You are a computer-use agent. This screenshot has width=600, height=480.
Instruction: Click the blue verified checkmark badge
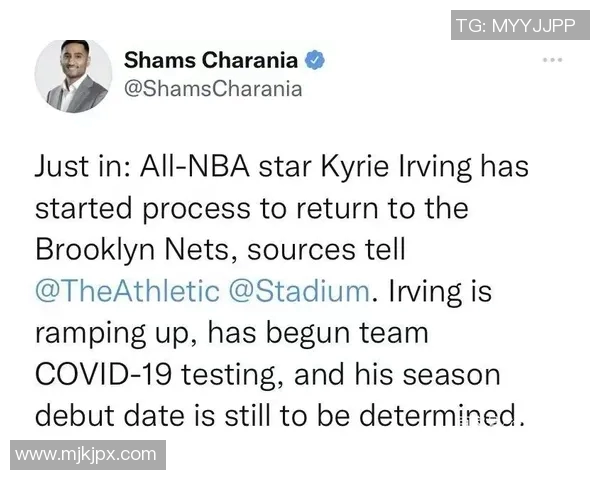click(x=315, y=61)
